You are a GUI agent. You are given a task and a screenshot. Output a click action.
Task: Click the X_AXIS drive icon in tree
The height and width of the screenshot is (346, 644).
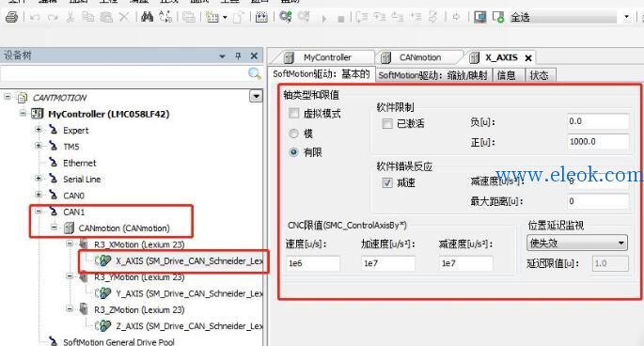102,260
